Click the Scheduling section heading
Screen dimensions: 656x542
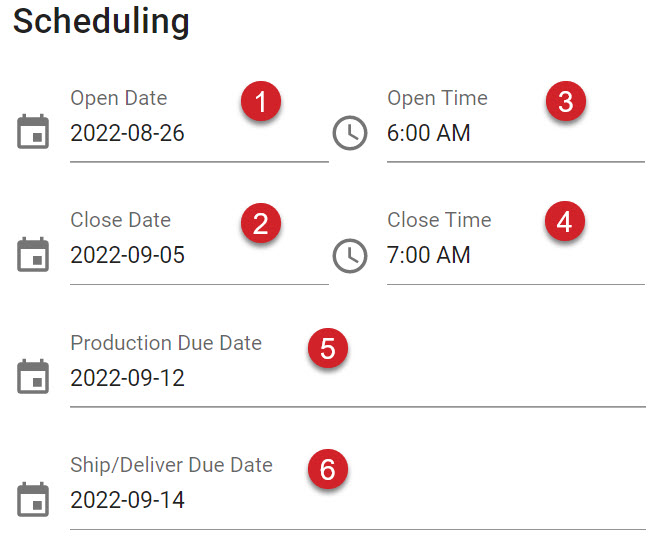tap(101, 22)
